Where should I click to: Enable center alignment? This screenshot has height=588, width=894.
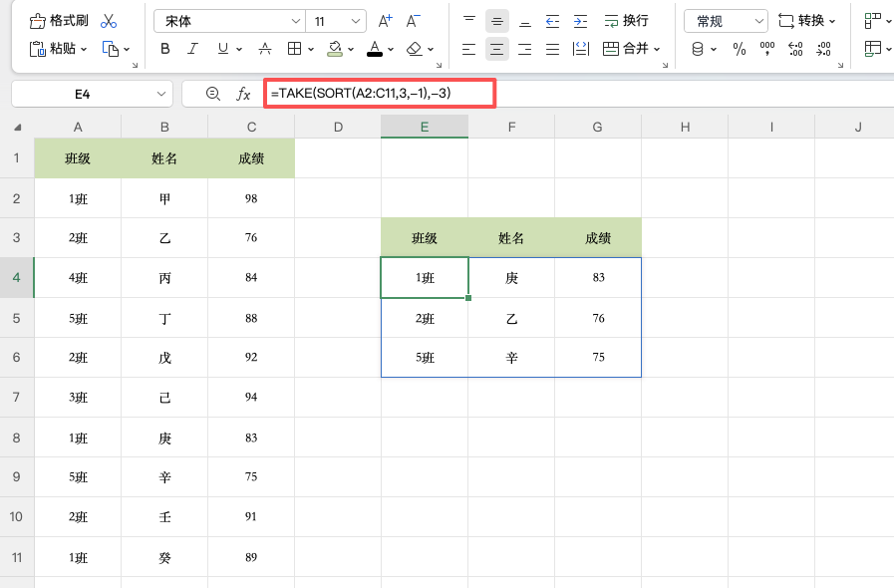[x=498, y=48]
